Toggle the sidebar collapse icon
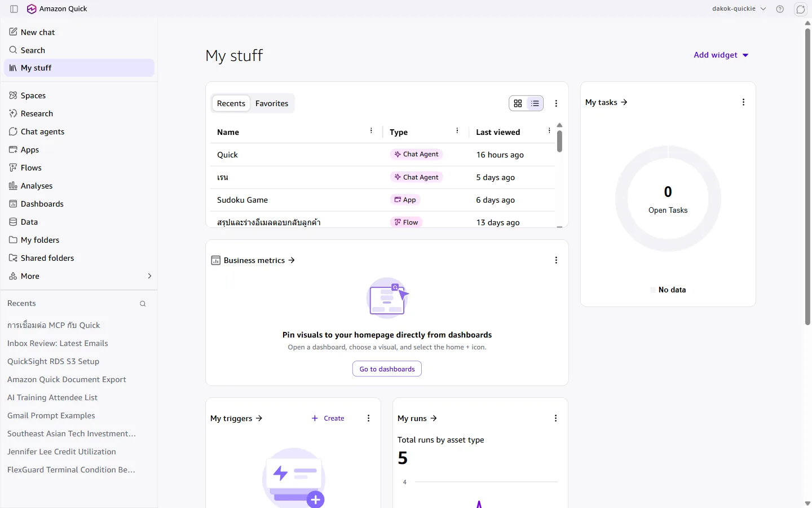The width and height of the screenshot is (812, 508). (x=14, y=9)
